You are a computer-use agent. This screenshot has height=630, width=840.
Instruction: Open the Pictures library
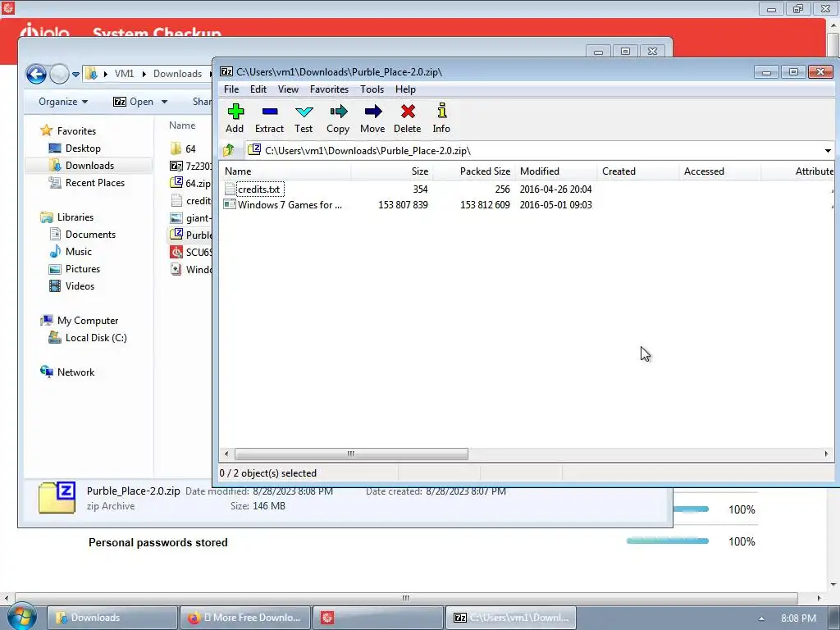pyautogui.click(x=75, y=269)
